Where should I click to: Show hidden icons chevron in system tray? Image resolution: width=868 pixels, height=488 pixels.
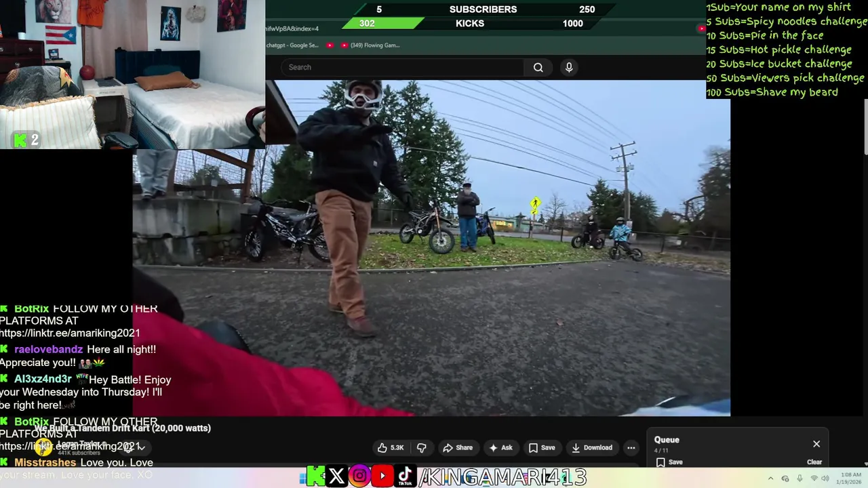(x=770, y=479)
